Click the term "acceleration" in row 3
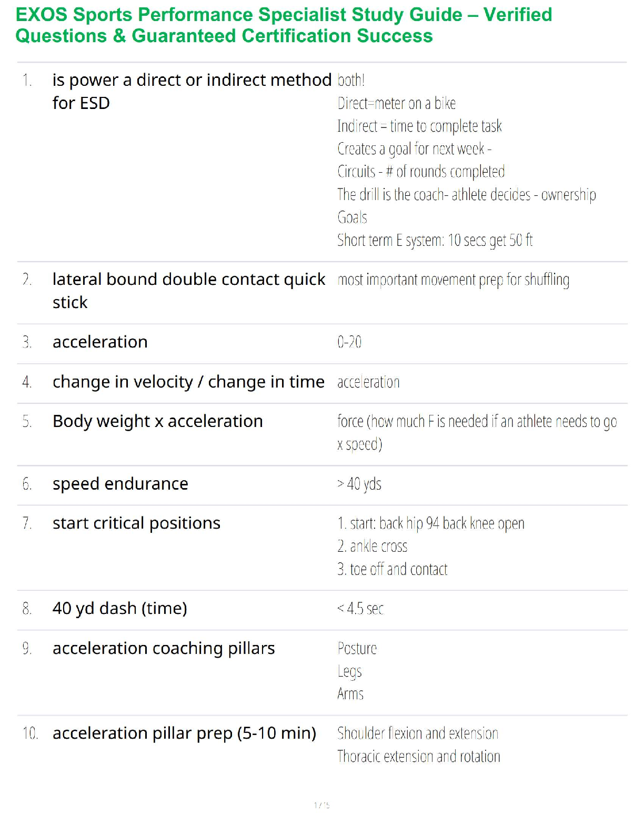This screenshot has height=834, width=644. (100, 342)
